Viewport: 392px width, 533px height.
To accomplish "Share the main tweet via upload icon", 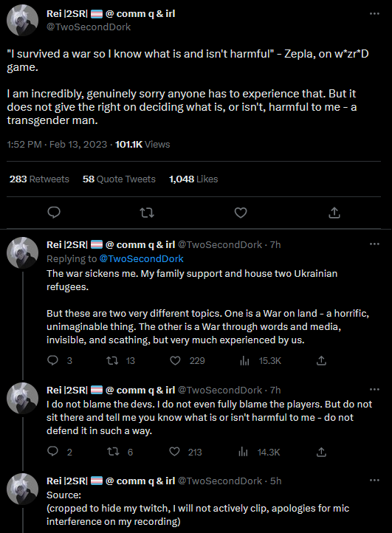I will [334, 213].
